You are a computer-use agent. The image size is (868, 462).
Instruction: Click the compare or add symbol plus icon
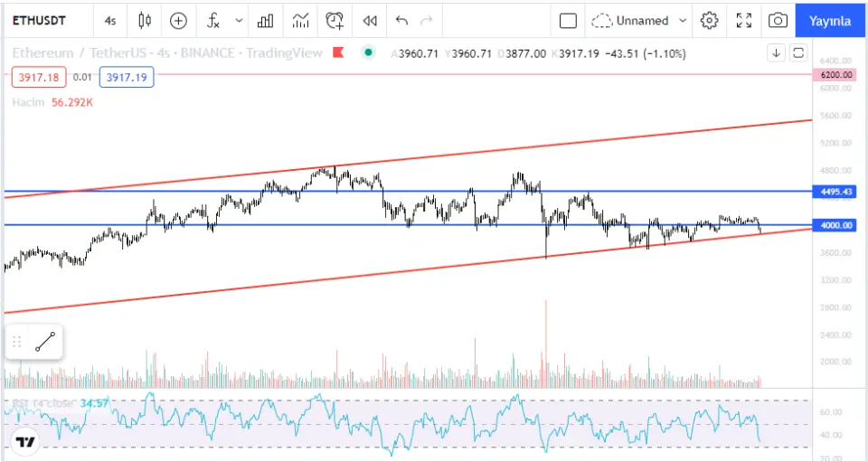pyautogui.click(x=179, y=20)
